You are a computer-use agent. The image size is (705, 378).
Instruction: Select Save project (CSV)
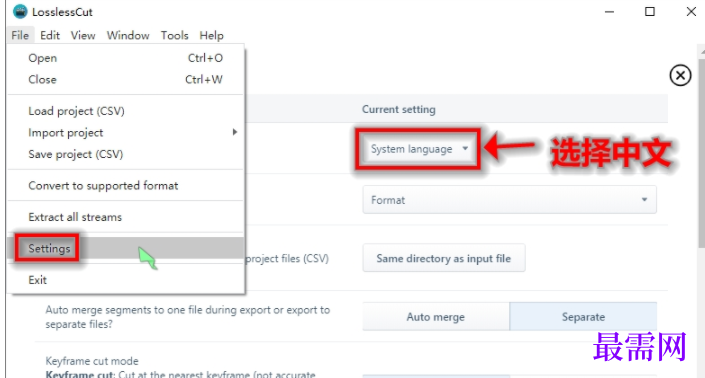point(126,154)
